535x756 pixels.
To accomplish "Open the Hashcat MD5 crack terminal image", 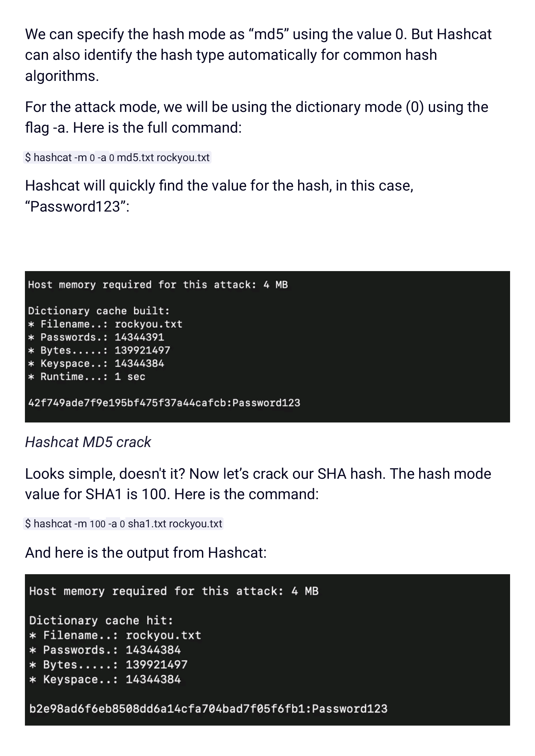I will 267,347.
